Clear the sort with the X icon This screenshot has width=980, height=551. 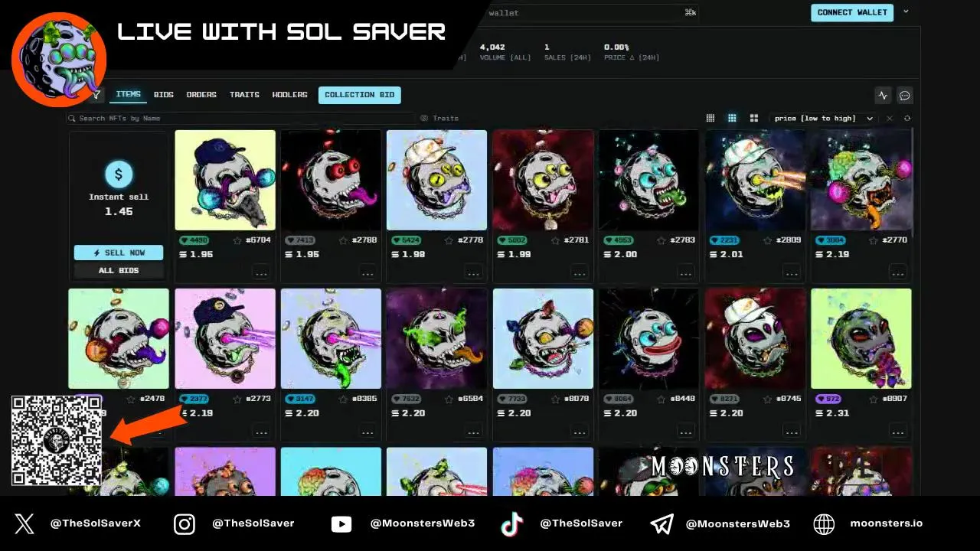890,119
